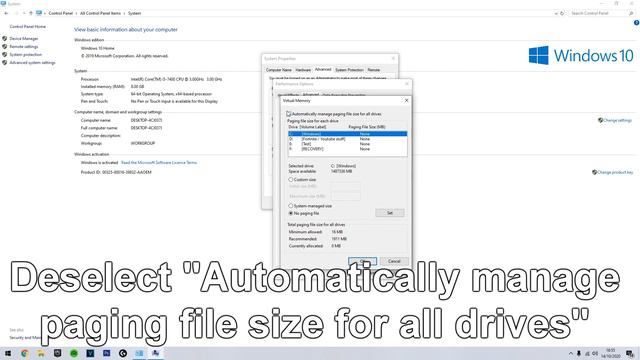Open the Windows Start menu
Viewport: 640px width, 360px height.
pyautogui.click(x=8, y=353)
